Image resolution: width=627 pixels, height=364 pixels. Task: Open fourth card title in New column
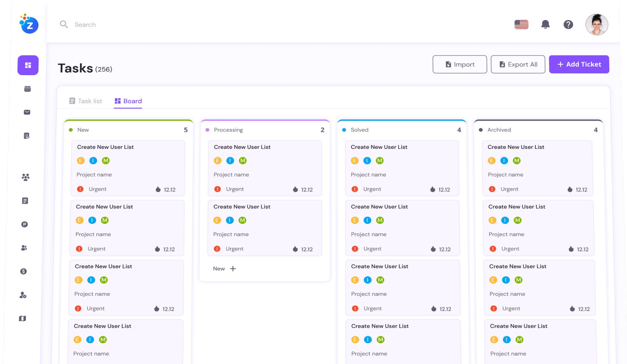coord(103,326)
